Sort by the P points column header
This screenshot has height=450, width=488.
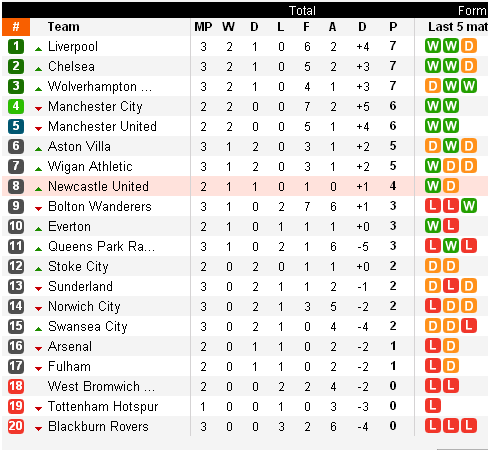click(x=393, y=27)
